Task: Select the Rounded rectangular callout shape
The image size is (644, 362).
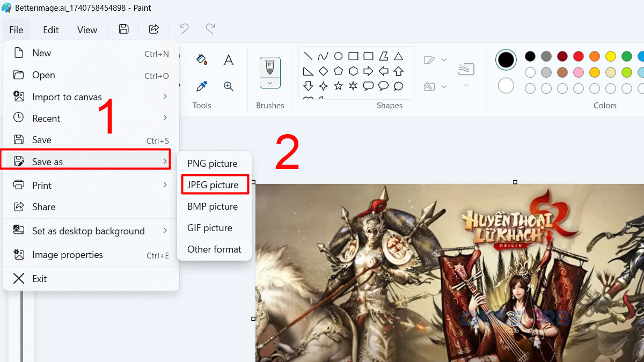Action: click(x=368, y=86)
